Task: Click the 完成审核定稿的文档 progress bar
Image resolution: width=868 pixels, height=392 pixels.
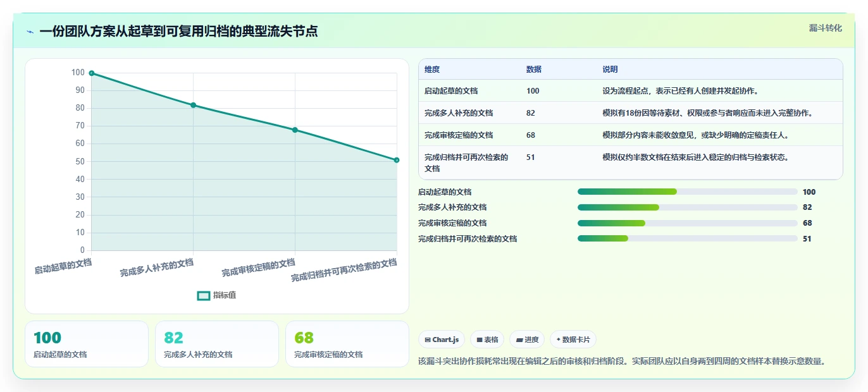Action: pos(687,223)
